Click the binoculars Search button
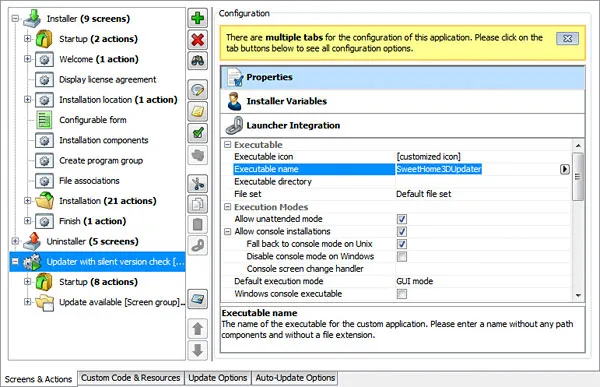 197,60
